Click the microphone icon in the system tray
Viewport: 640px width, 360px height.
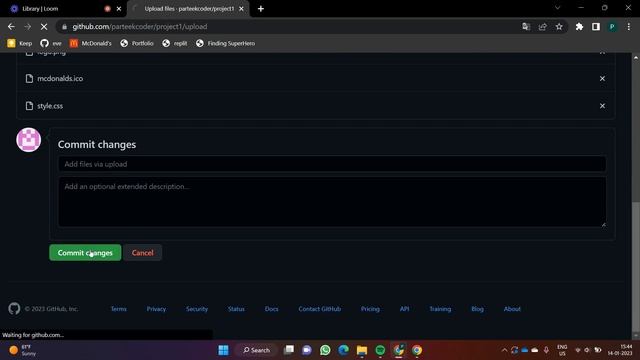[x=546, y=350]
